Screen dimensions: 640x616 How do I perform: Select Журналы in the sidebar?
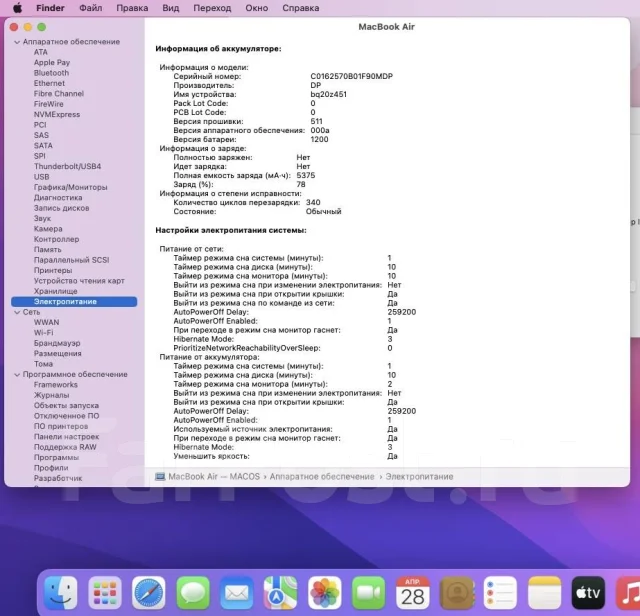point(51,395)
